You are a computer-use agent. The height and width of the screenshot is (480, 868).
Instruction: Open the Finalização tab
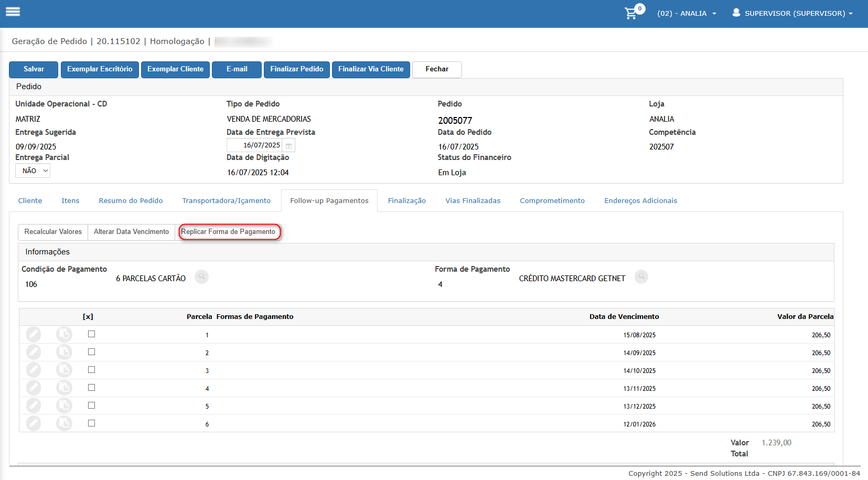pyautogui.click(x=407, y=201)
